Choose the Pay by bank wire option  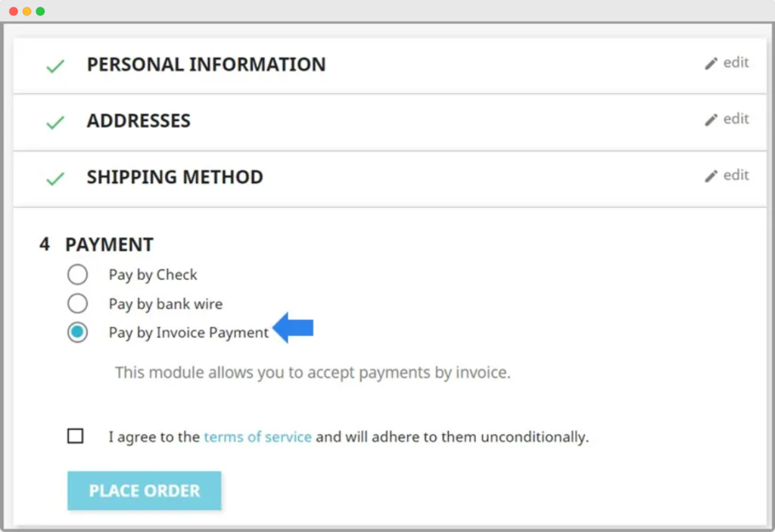[x=77, y=304]
